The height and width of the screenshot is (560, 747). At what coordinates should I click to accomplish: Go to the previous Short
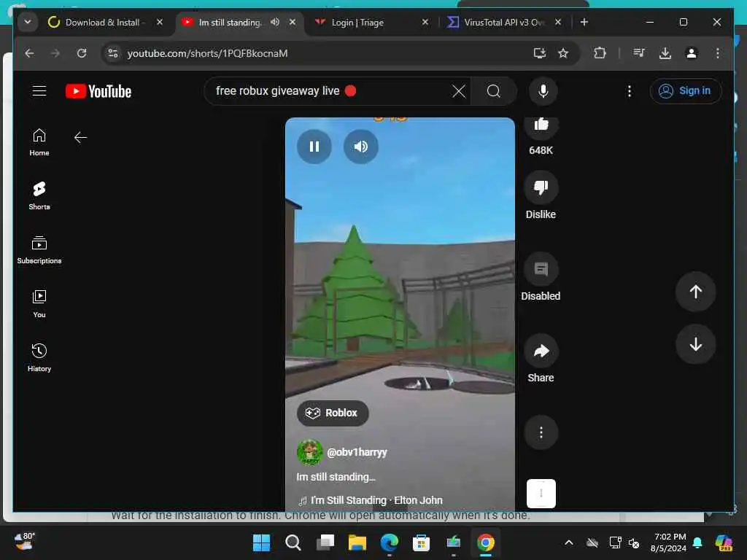coord(695,292)
